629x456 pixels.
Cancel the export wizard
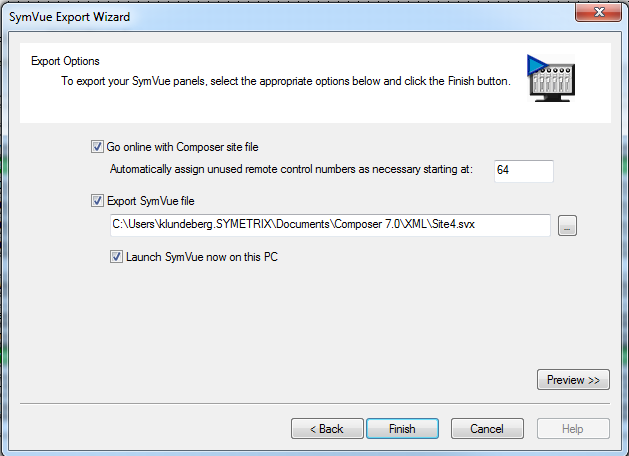click(x=487, y=429)
